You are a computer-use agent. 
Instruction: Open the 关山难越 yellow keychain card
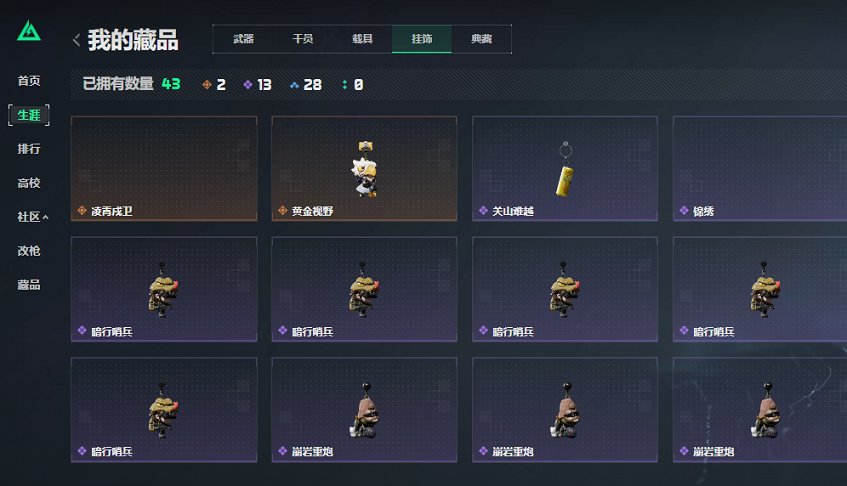(x=565, y=168)
